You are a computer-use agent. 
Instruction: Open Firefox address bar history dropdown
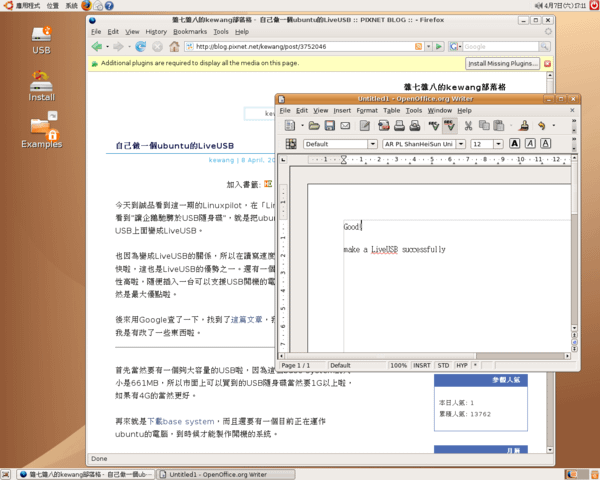pos(429,47)
